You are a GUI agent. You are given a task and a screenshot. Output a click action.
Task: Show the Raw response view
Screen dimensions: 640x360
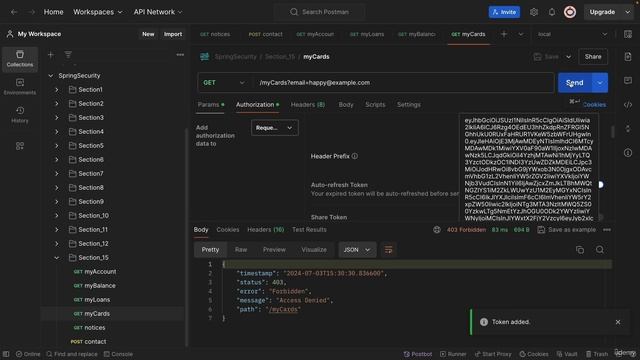click(x=241, y=250)
